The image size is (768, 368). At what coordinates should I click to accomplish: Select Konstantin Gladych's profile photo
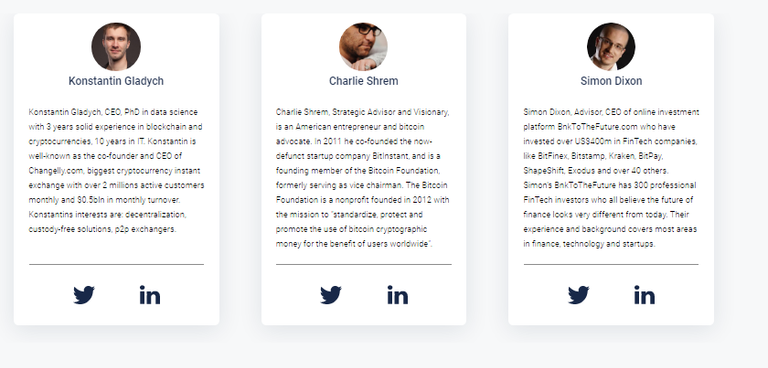click(x=116, y=47)
